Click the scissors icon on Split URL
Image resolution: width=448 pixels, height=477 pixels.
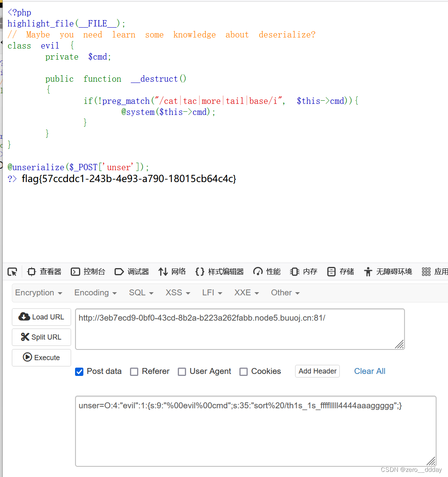click(x=25, y=337)
